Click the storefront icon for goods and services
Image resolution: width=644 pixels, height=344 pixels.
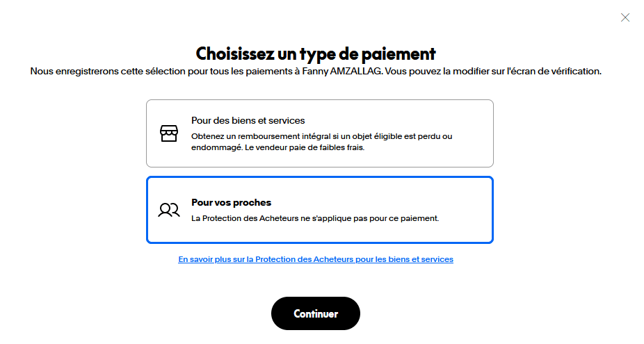click(169, 133)
